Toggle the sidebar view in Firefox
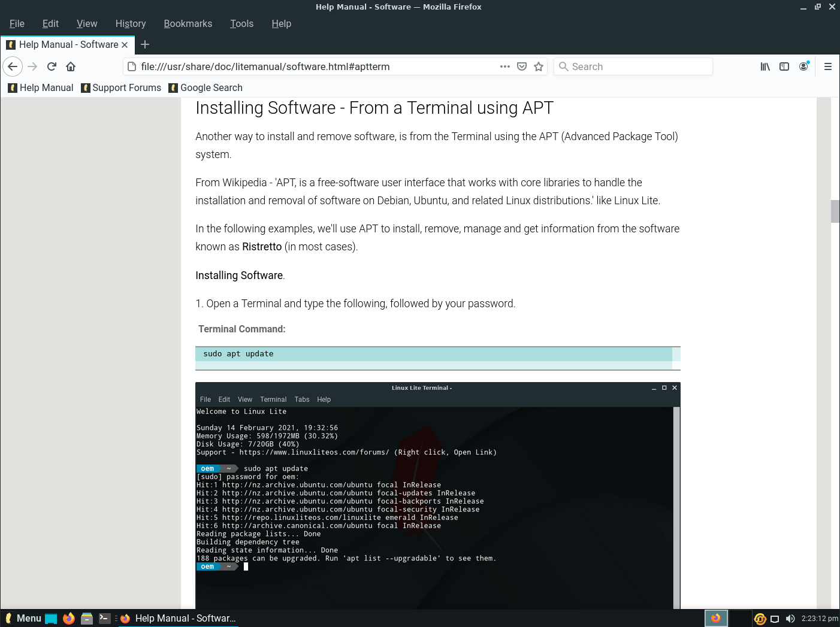This screenshot has height=627, width=840. tap(784, 66)
